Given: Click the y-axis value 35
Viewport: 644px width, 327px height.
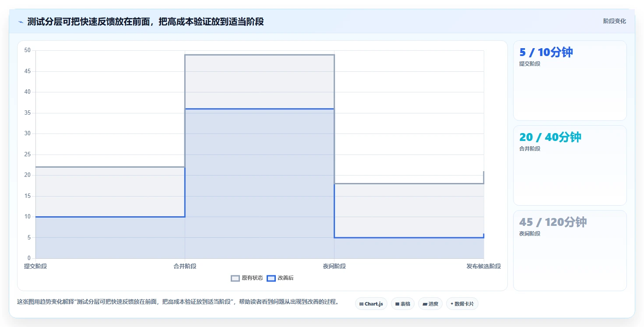Looking at the screenshot, I should [x=28, y=113].
